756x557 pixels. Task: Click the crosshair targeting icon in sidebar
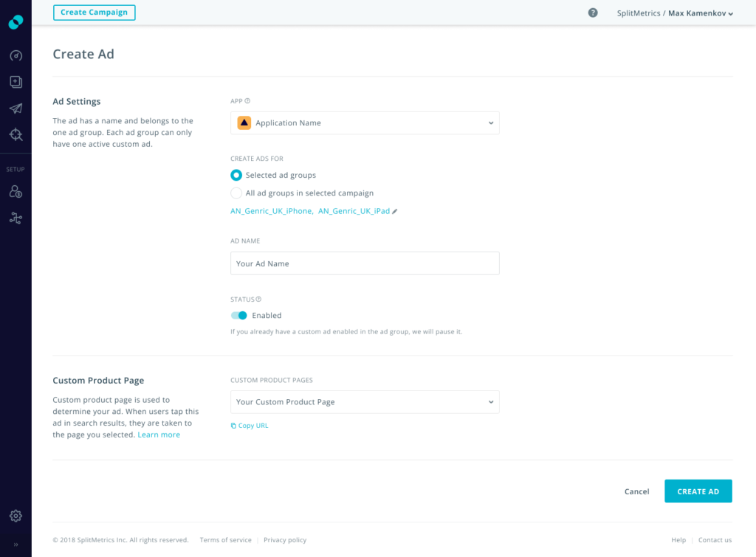click(16, 134)
